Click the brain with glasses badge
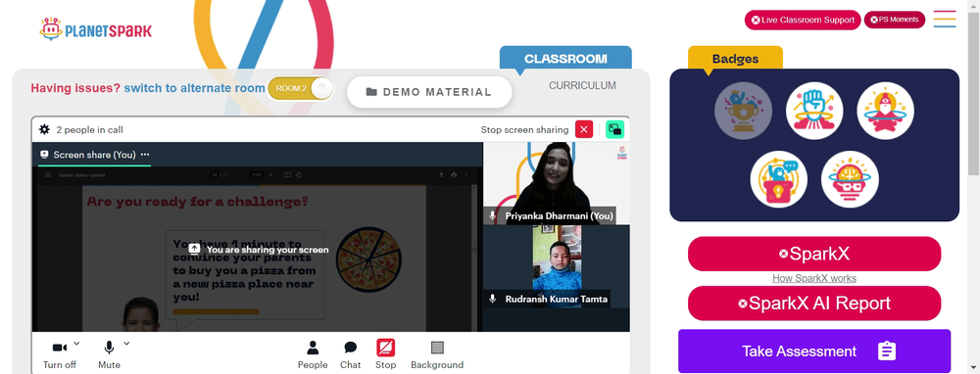Image resolution: width=980 pixels, height=374 pixels. (x=850, y=179)
